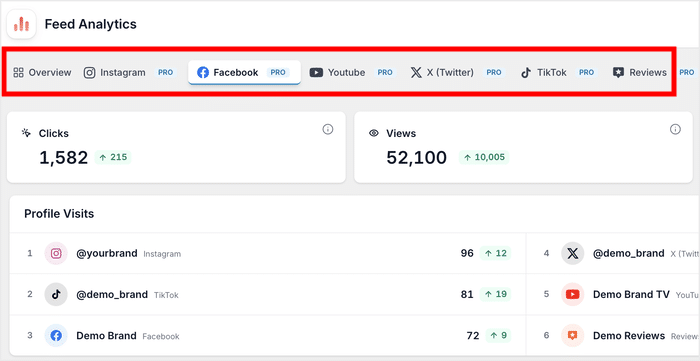
Task: Click the PRO badge next to X (Twitter)
Action: click(x=494, y=72)
